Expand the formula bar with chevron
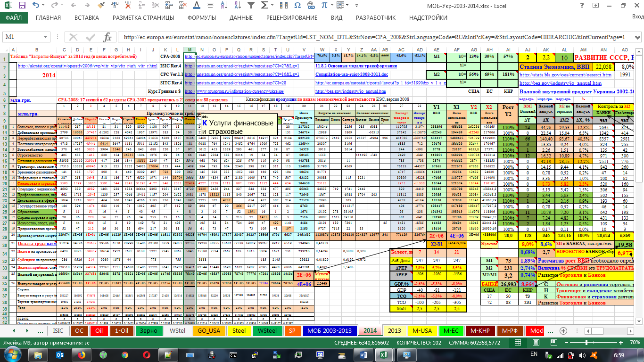Viewport: 644px width, 362px height. (637, 37)
